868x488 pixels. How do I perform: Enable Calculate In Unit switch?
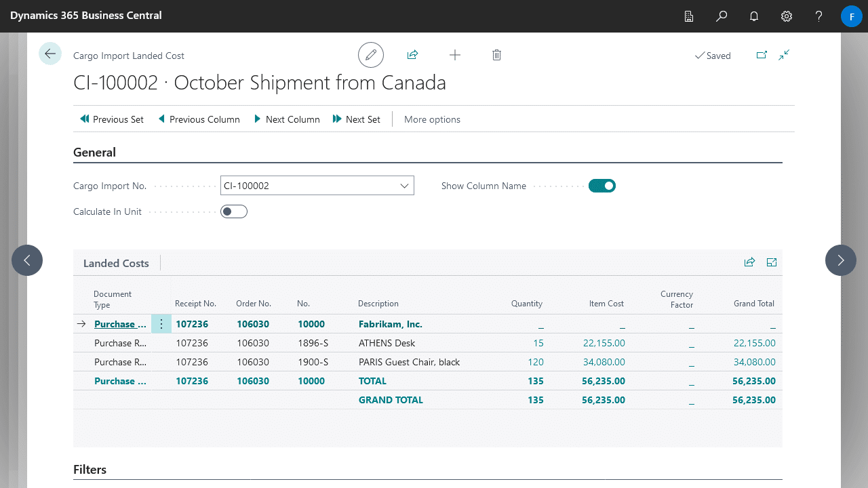coord(234,211)
